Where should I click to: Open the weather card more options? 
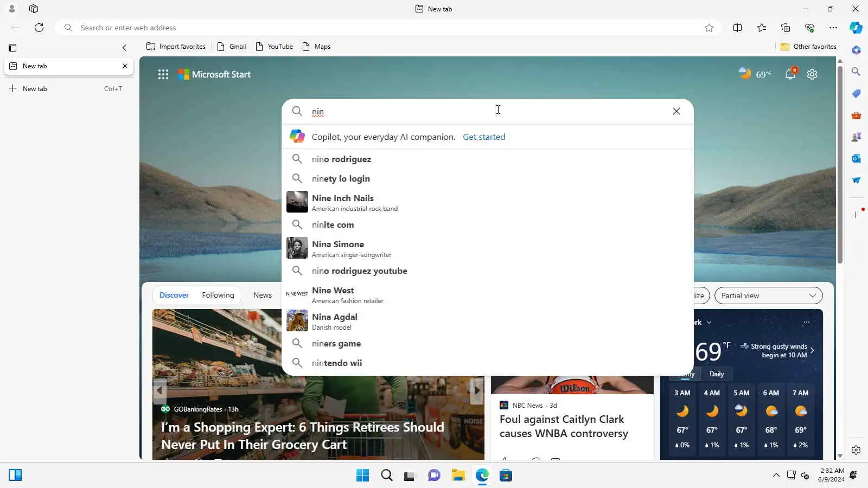click(807, 322)
